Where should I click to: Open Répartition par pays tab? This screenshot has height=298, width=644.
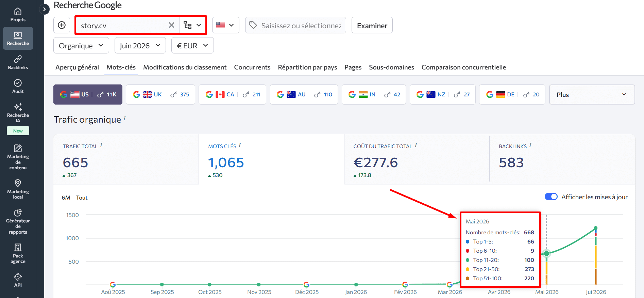click(x=307, y=67)
